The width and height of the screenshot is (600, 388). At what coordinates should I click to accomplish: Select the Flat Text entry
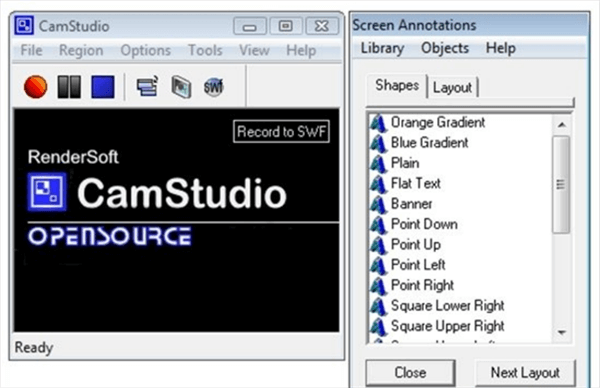tap(416, 184)
